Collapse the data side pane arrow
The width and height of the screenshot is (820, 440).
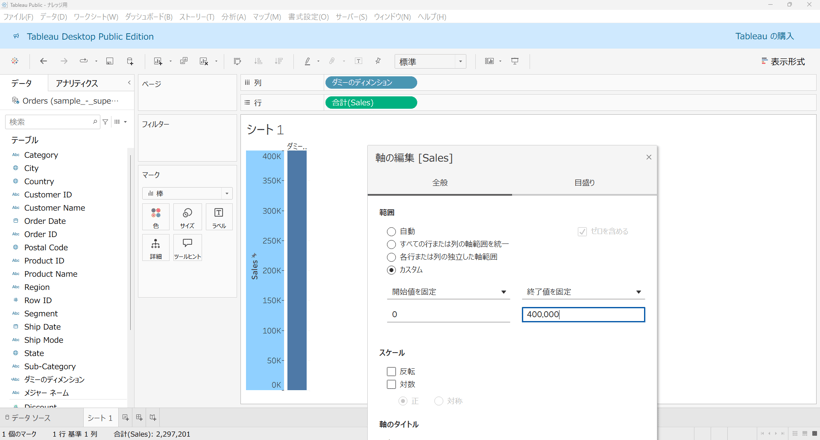129,83
